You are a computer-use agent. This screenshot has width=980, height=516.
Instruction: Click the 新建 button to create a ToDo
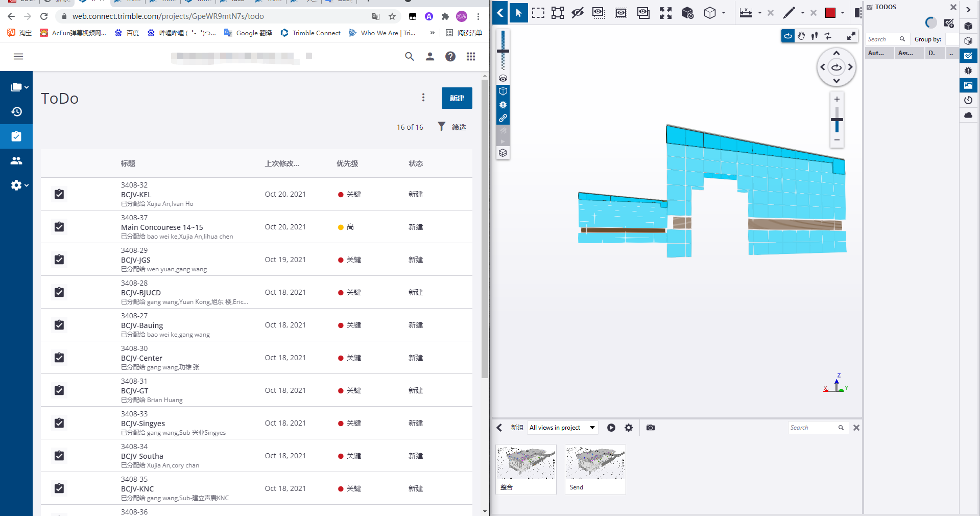pos(456,98)
